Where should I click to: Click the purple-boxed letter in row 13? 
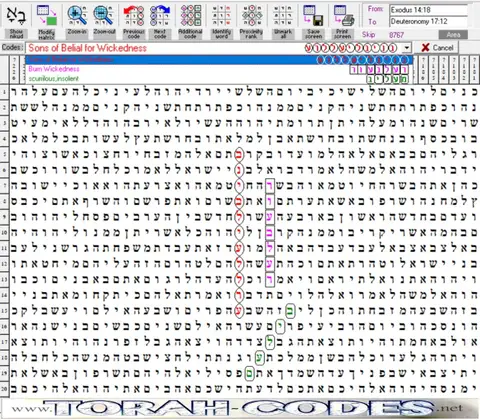(x=270, y=279)
